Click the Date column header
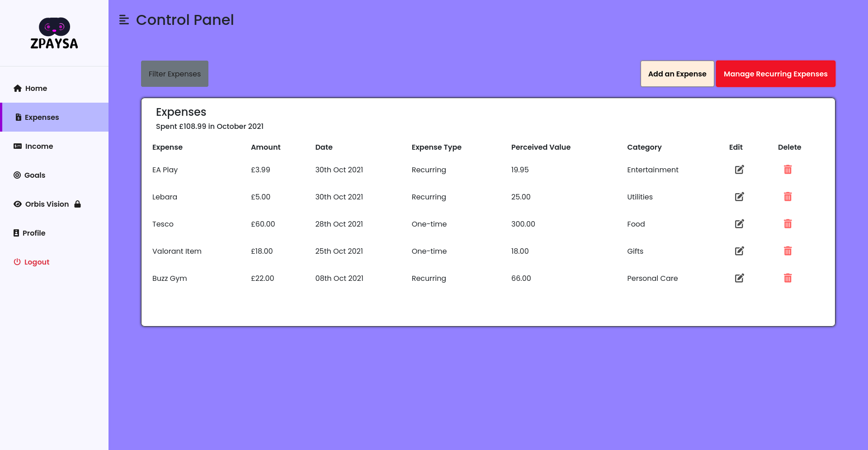 pyautogui.click(x=324, y=147)
